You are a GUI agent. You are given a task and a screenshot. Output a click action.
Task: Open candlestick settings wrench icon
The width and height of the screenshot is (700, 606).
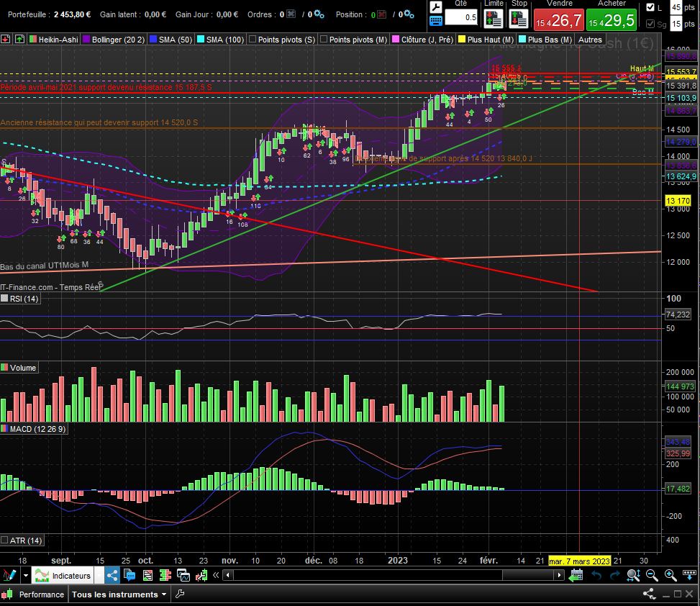coord(201,575)
